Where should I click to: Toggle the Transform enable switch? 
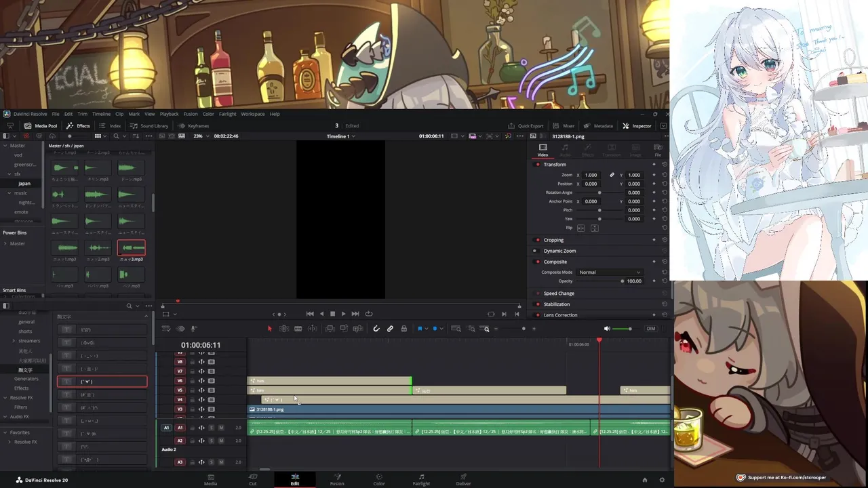[538, 165]
